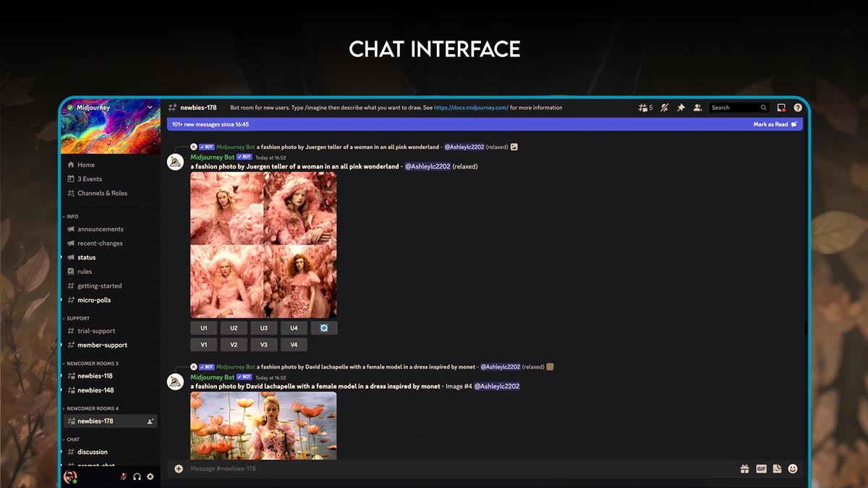Collapse the CHAT category
The width and height of the screenshot is (868, 488).
tap(71, 439)
